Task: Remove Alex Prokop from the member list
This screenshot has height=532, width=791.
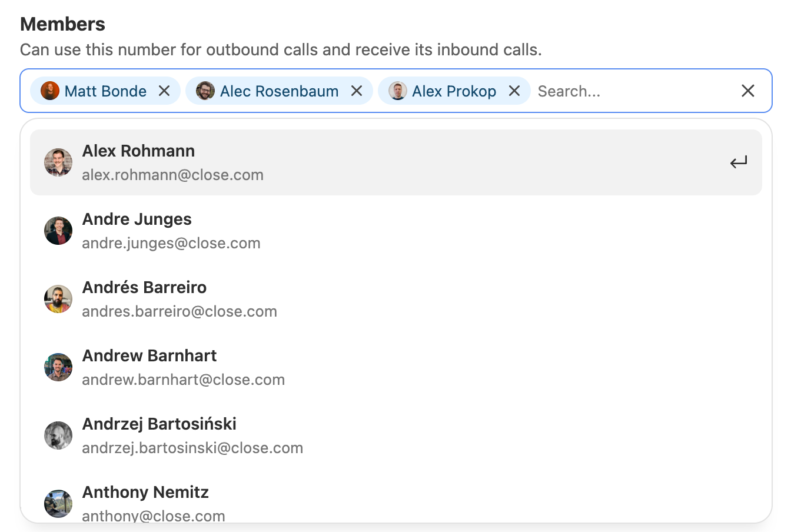Action: [x=514, y=91]
